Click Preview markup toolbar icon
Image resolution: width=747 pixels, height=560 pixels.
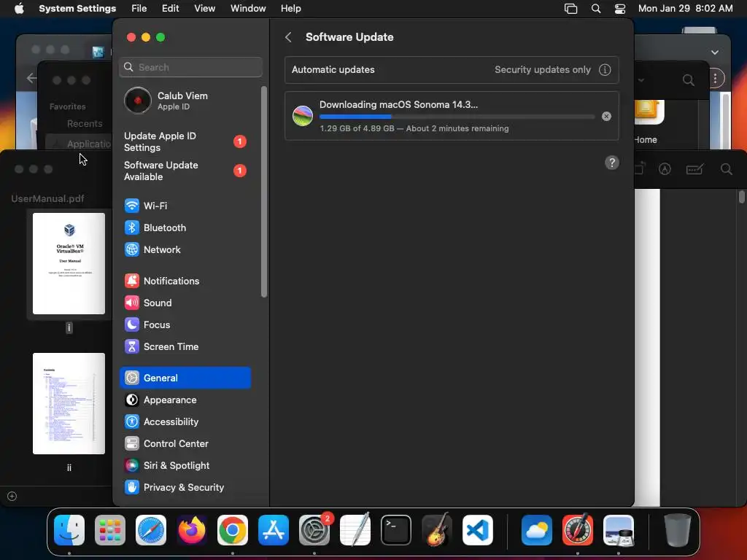tap(665, 169)
